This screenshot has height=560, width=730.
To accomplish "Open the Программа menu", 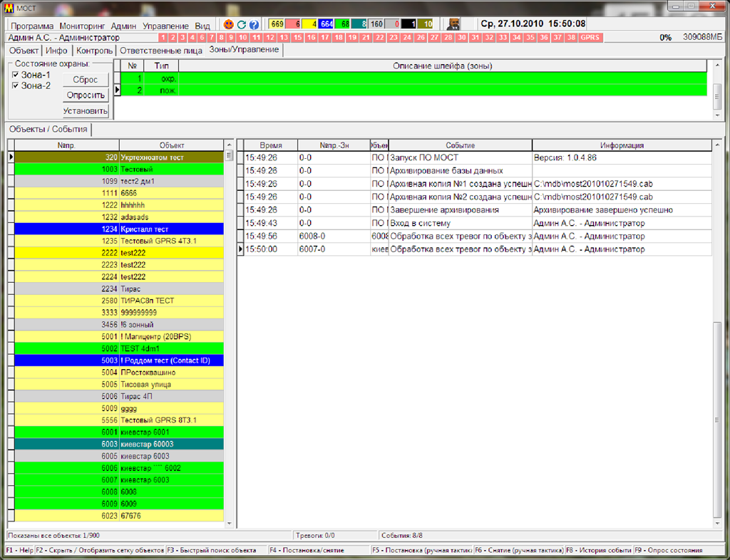I will [32, 26].
